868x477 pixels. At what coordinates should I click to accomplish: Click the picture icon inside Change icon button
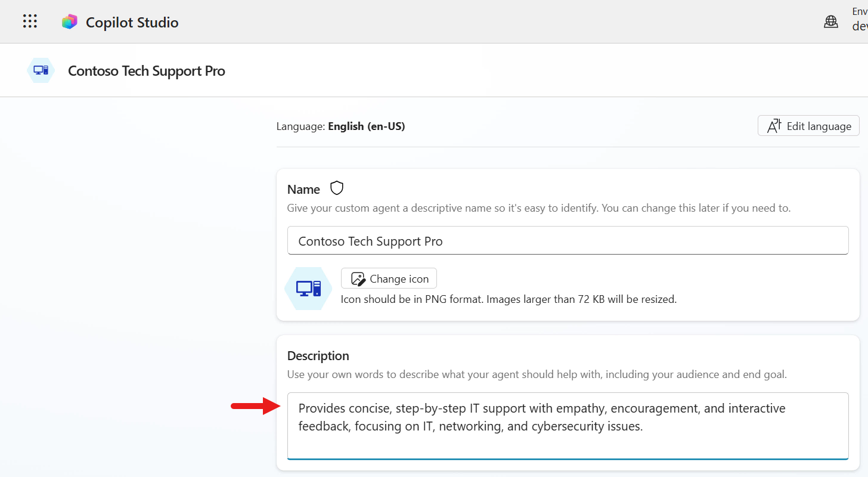click(358, 278)
